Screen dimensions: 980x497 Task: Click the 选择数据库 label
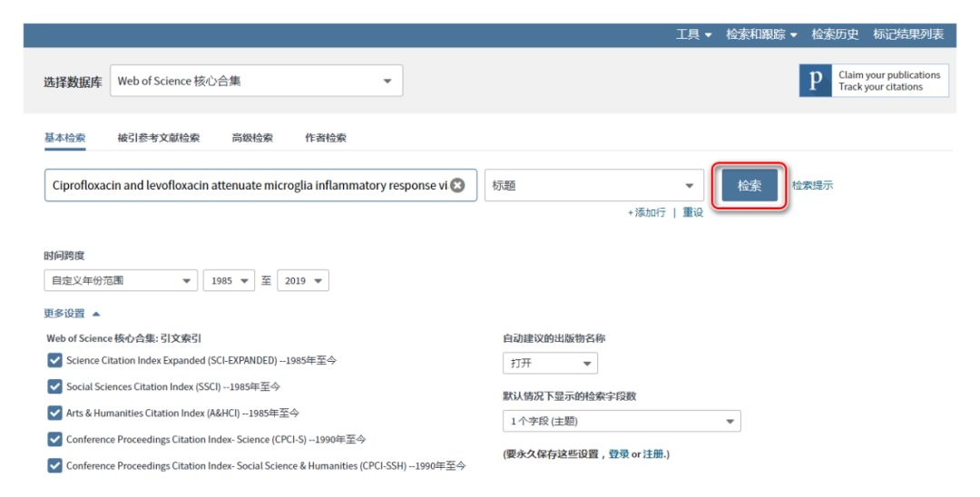pyautogui.click(x=73, y=82)
